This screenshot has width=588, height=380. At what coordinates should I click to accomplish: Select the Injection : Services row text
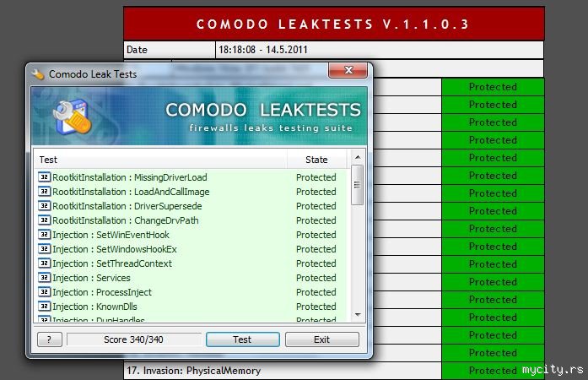91,278
